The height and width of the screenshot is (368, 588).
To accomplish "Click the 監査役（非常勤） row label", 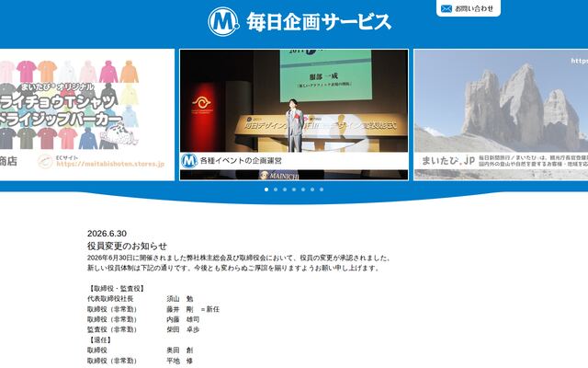I will click(114, 329).
